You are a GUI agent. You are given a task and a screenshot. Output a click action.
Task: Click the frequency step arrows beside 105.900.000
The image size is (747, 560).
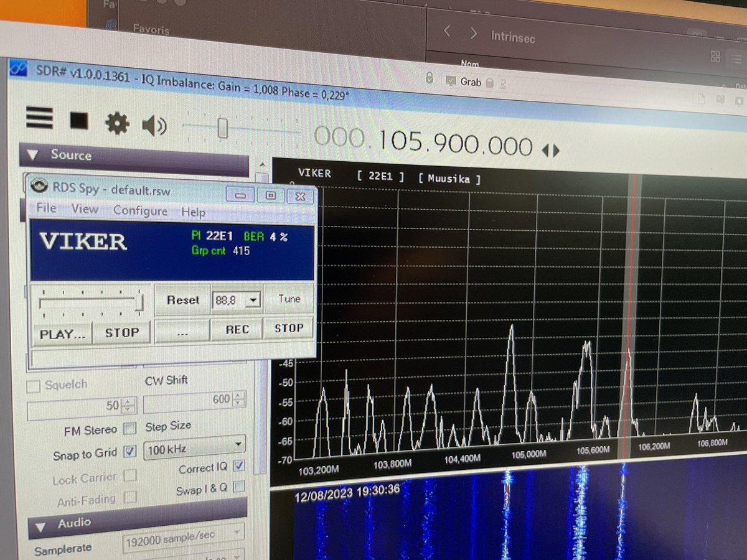tap(550, 150)
